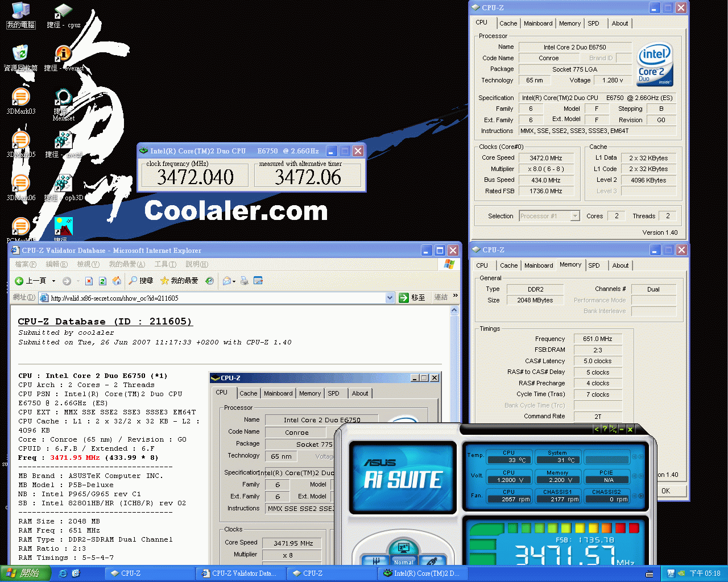
Task: Click the CPU-Z Database ID 211605 heading
Action: [x=105, y=321]
